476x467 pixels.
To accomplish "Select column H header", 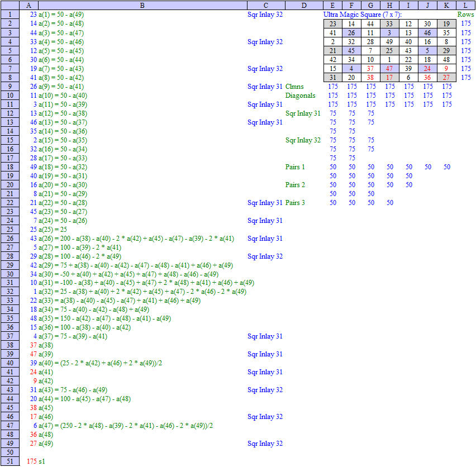I will click(x=389, y=5).
